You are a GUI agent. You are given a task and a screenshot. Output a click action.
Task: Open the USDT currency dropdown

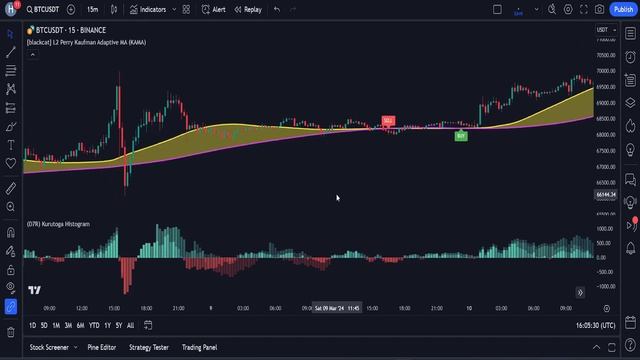click(x=606, y=30)
